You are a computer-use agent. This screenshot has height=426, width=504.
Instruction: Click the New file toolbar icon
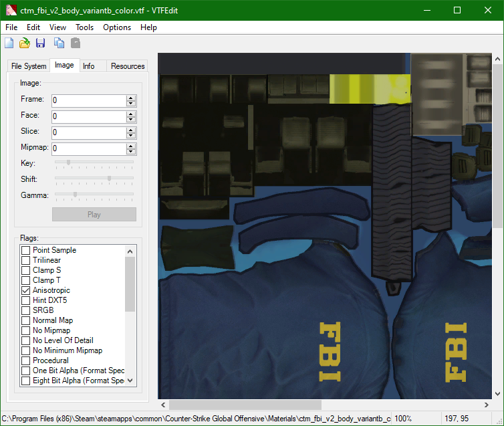click(x=9, y=43)
